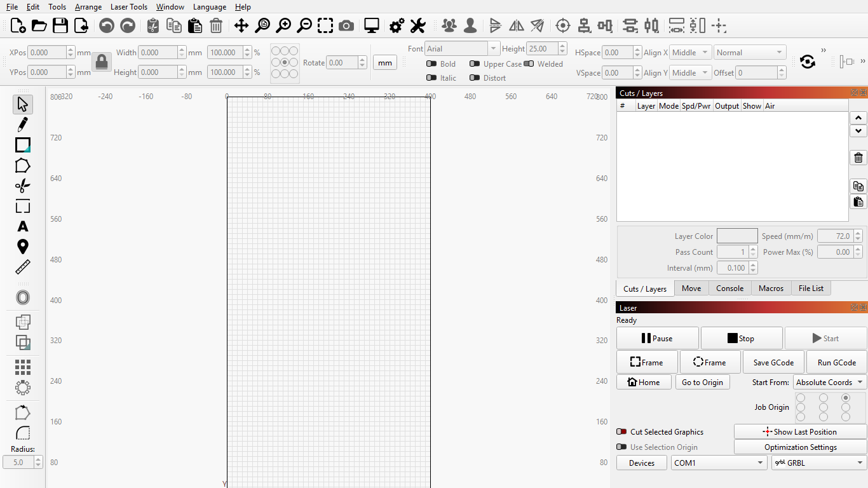Toggle the Italic text switch

click(x=432, y=78)
